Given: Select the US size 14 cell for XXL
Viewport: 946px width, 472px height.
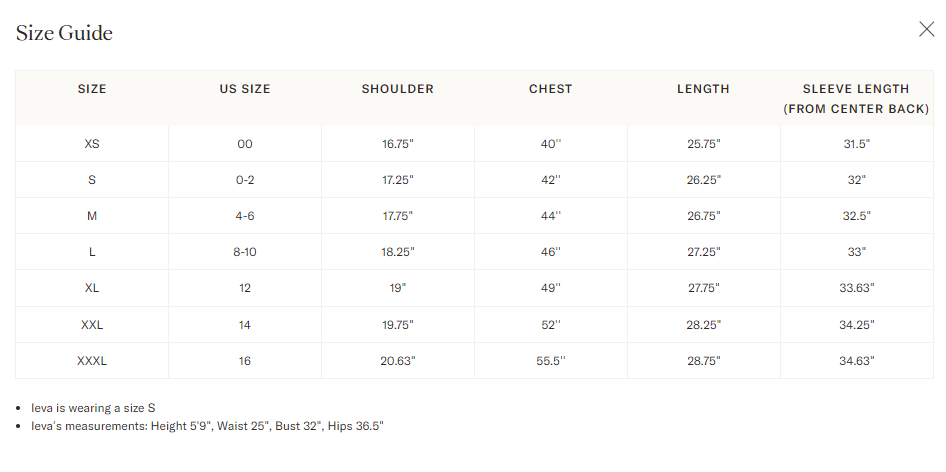Looking at the screenshot, I should coord(245,325).
